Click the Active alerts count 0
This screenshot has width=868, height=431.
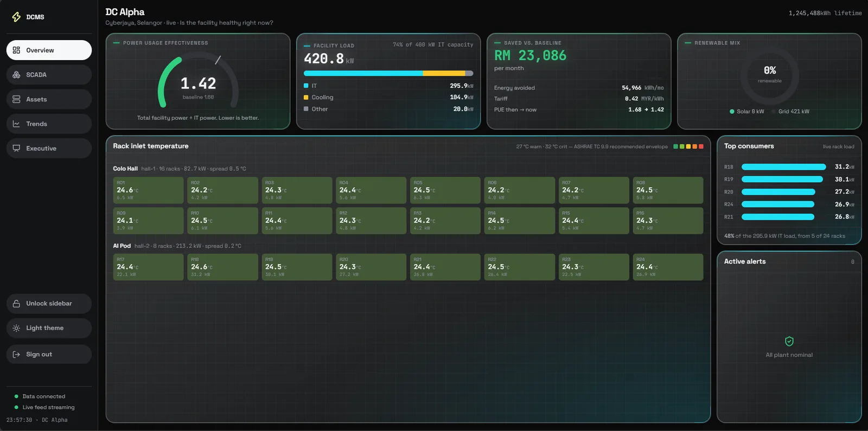[x=852, y=262]
